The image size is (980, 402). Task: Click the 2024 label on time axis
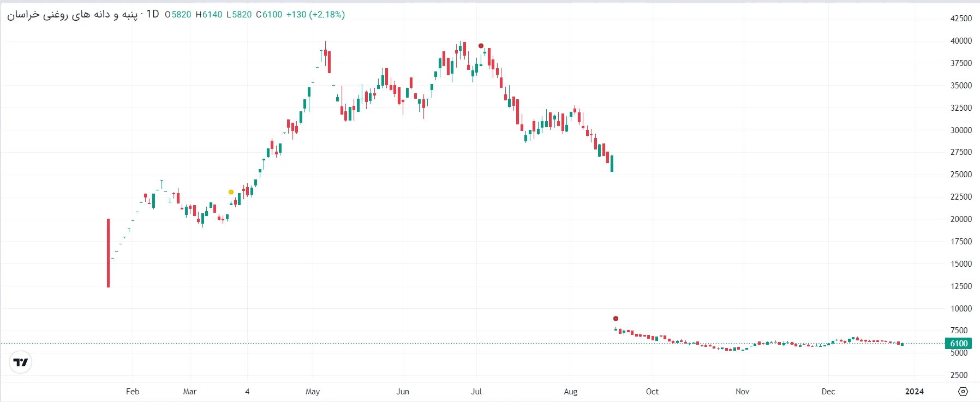915,392
